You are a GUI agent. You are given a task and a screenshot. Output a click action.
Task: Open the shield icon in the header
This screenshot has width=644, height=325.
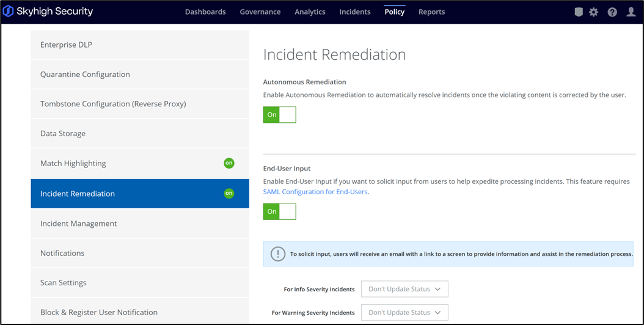point(578,12)
